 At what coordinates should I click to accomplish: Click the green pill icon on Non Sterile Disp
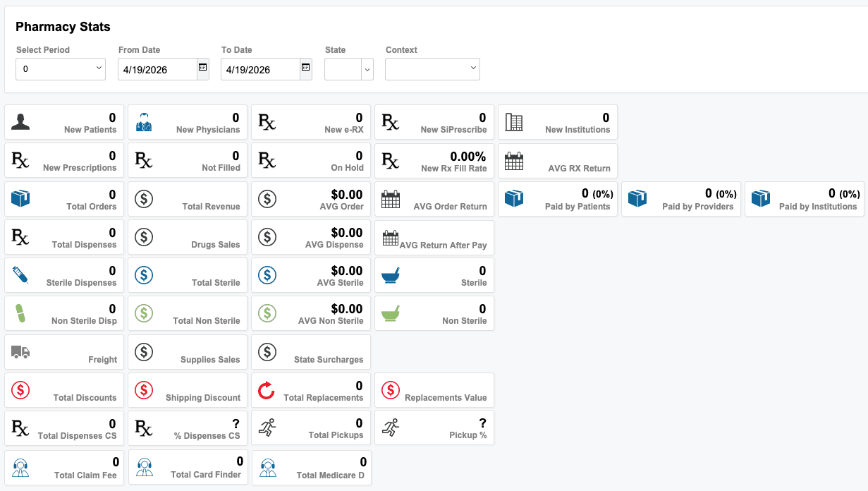(x=20, y=313)
